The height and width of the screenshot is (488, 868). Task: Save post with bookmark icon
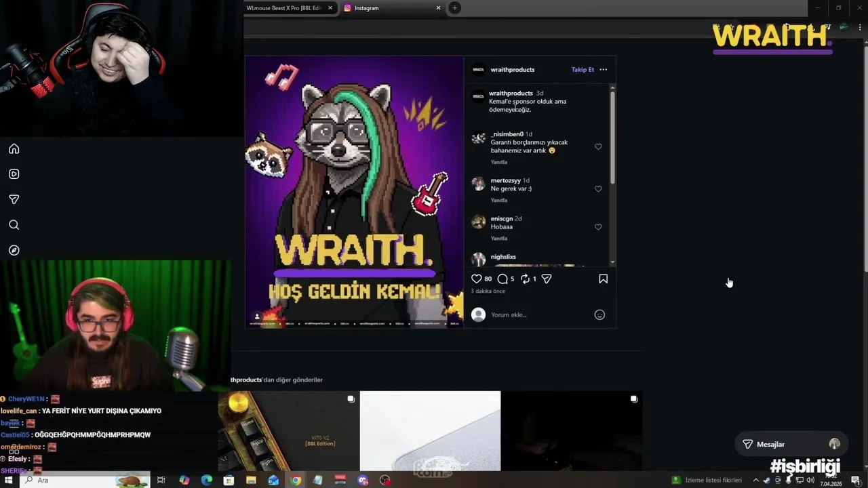(603, 279)
